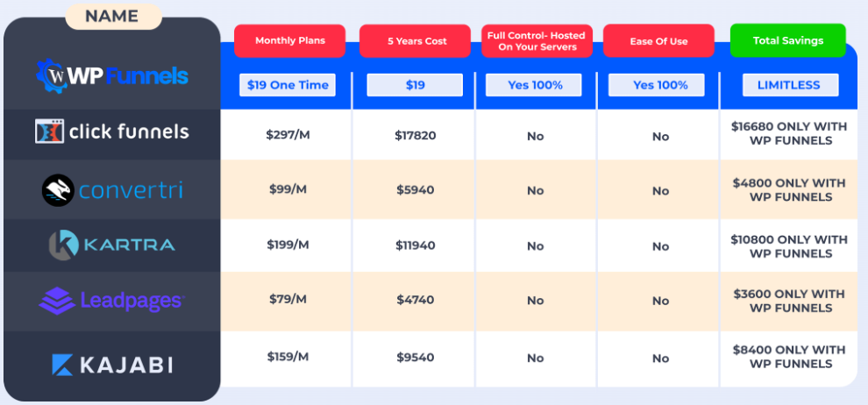Click the Yes 100% full control badge
Viewport: 868px width, 405px height.
pyautogui.click(x=535, y=85)
